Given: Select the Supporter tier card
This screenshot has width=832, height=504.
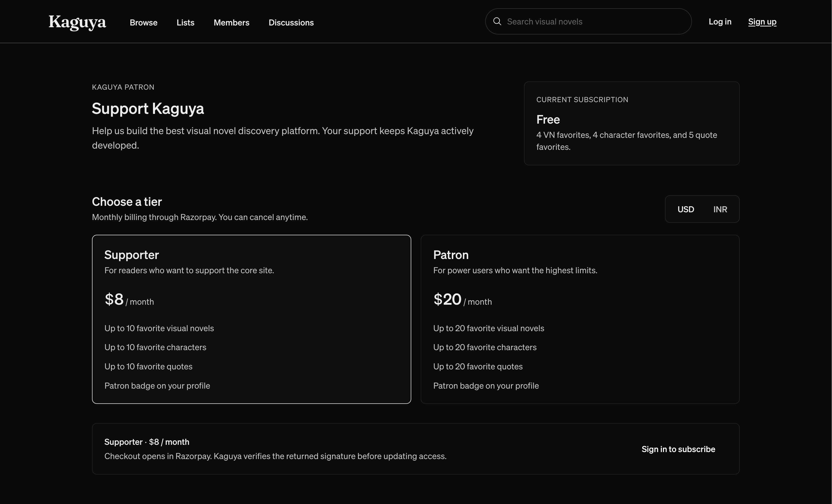Looking at the screenshot, I should (251, 319).
